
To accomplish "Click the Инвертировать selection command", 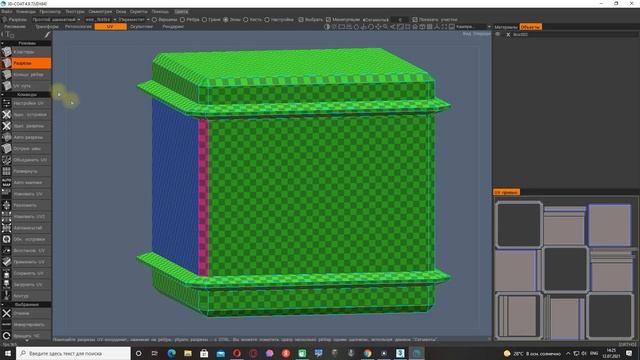I will point(26,325).
